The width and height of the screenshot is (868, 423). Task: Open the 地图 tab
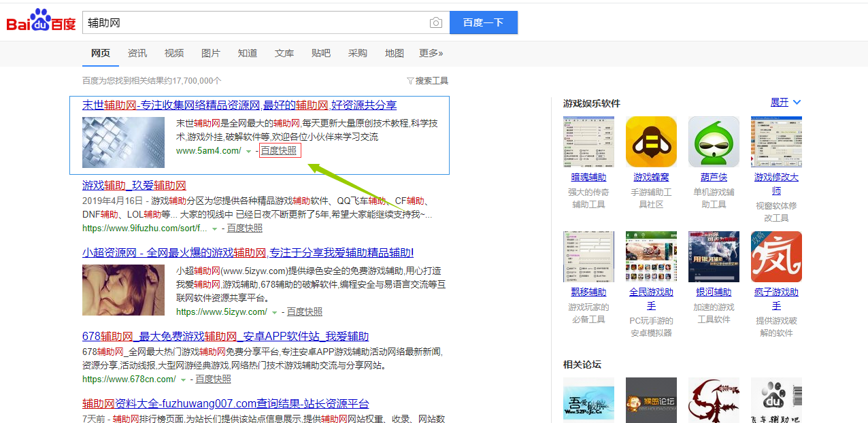395,53
